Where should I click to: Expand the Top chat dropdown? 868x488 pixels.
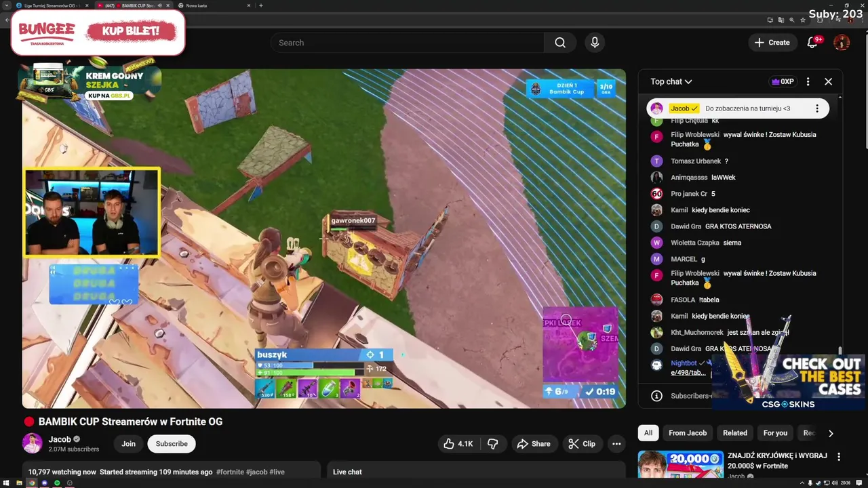(671, 81)
